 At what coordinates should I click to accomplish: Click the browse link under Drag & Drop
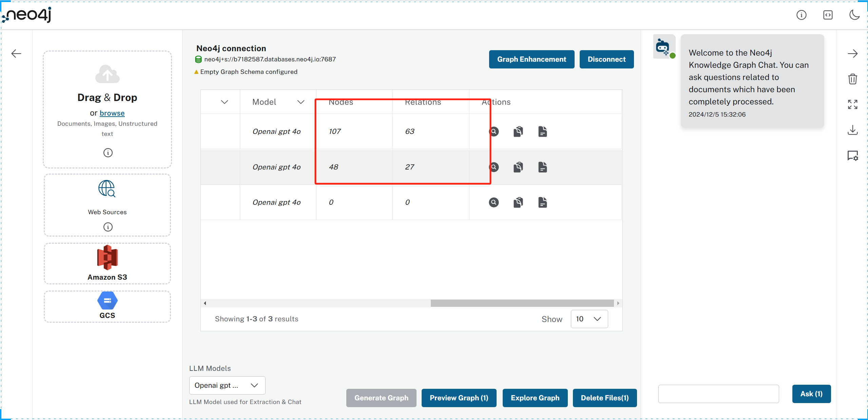[112, 113]
